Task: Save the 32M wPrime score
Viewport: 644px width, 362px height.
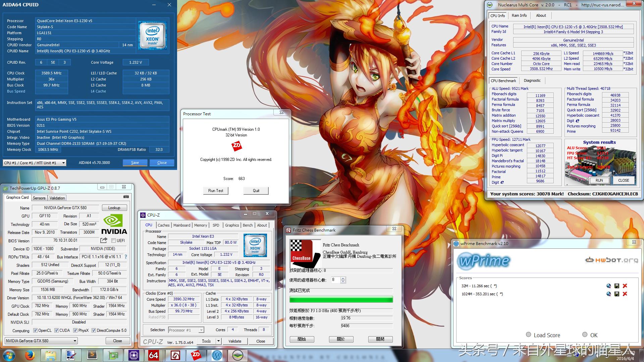Action: point(616,286)
